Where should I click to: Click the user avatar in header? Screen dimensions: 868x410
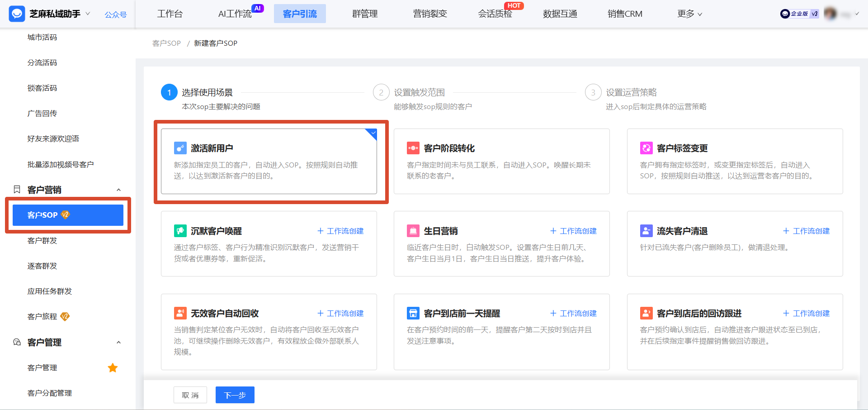830,14
